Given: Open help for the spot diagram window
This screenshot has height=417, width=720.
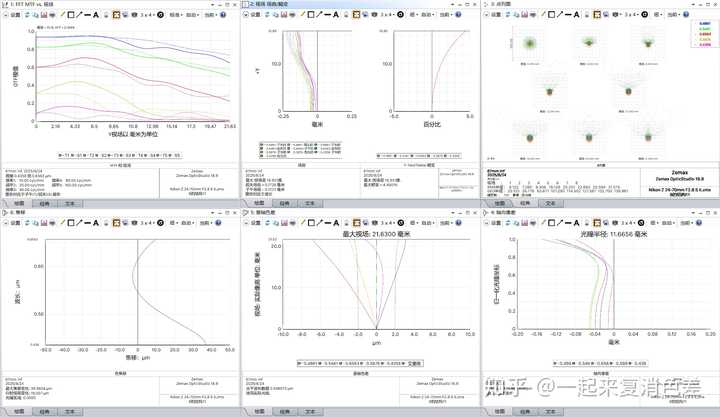Looking at the screenshot, I should click(686, 15).
